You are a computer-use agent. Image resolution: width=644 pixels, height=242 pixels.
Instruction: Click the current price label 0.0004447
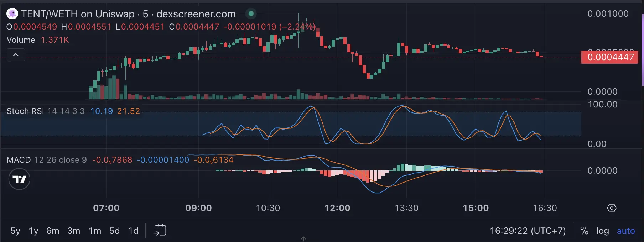(610, 57)
